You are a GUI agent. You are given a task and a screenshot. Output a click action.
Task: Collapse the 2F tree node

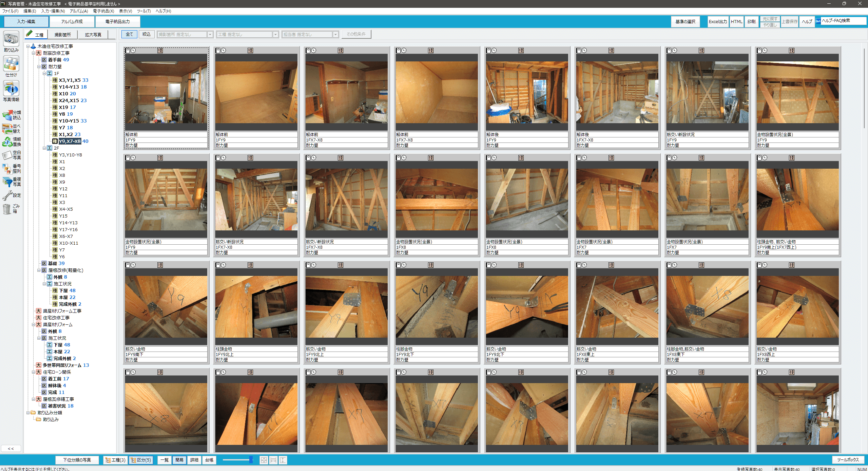(44, 148)
